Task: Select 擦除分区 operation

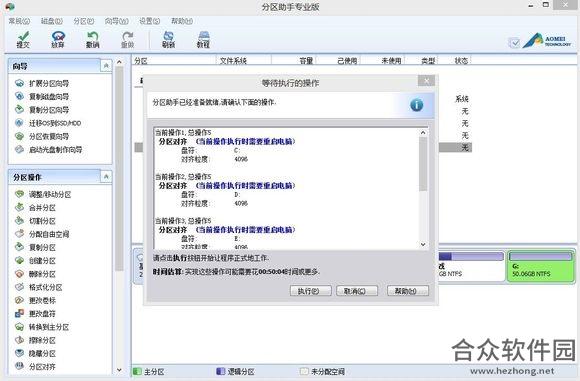Action: (35, 340)
